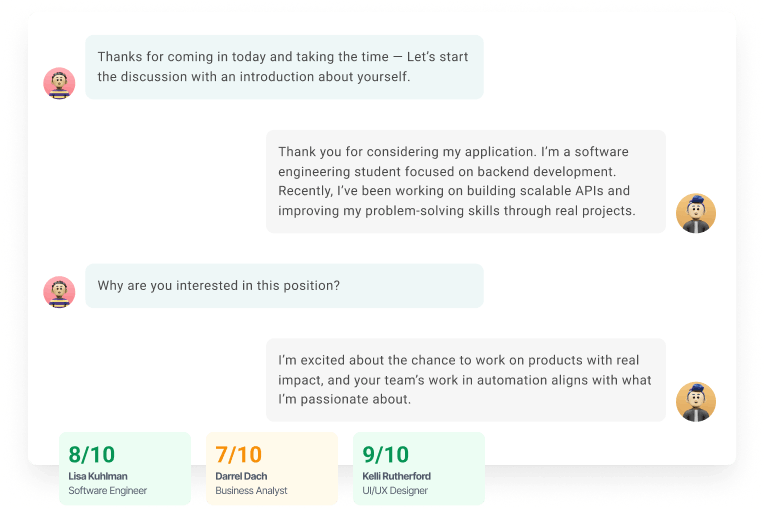Click the Business Analyst role label
The height and width of the screenshot is (510, 765).
tap(252, 491)
